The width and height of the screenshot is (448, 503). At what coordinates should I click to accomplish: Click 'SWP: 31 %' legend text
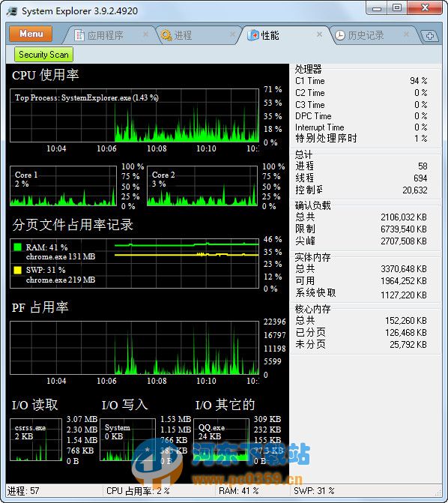click(46, 270)
